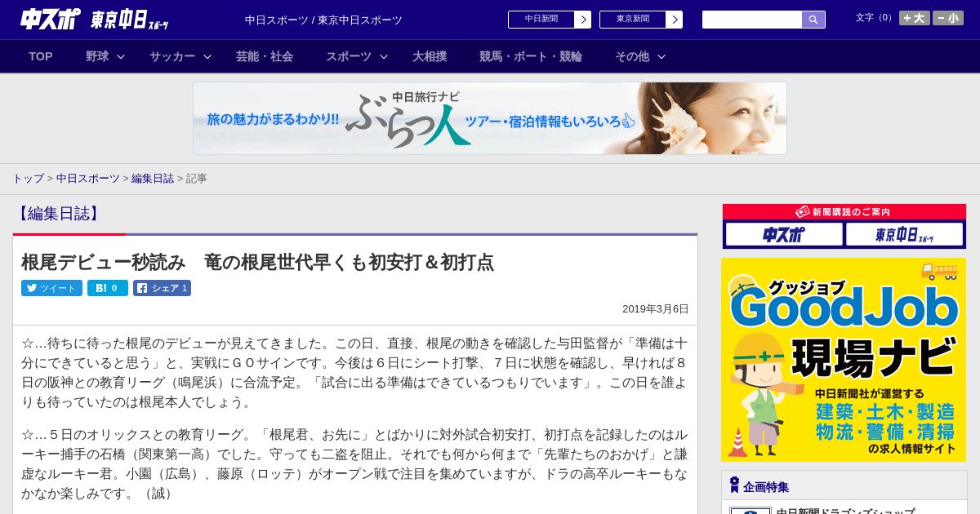980x514 pixels.
Task: Share article with the Twitter ツイート button
Action: [x=51, y=288]
